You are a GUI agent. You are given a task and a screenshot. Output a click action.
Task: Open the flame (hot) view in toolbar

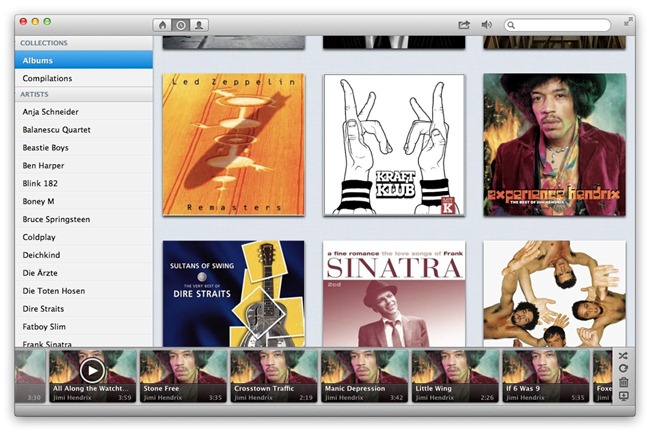162,25
